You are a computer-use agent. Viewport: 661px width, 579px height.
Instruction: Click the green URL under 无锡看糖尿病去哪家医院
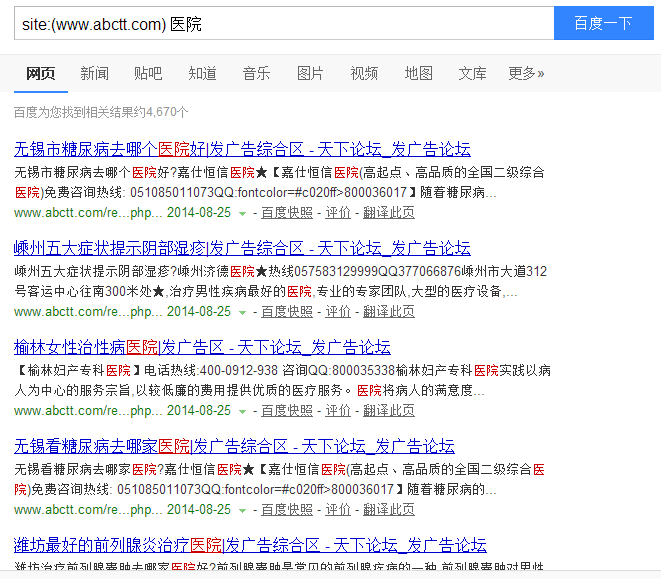click(x=88, y=509)
